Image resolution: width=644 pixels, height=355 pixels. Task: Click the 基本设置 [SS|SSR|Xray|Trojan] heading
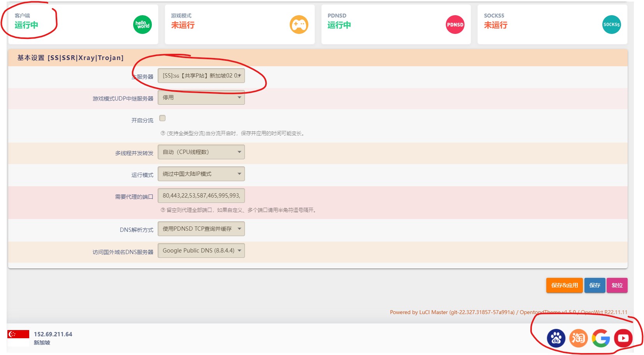(70, 58)
